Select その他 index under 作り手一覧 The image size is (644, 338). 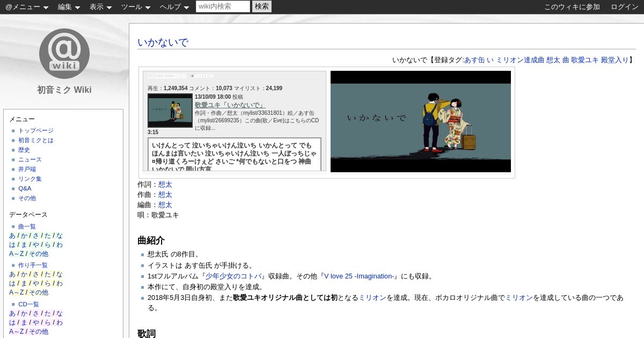tap(39, 292)
